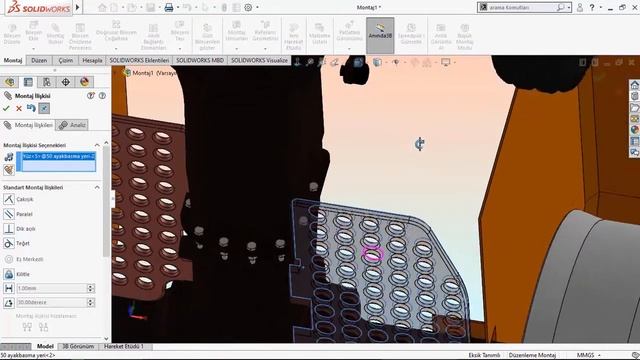Switch to the Montaj İlişkileri tab
This screenshot has width=640, height=360.
(x=28, y=125)
